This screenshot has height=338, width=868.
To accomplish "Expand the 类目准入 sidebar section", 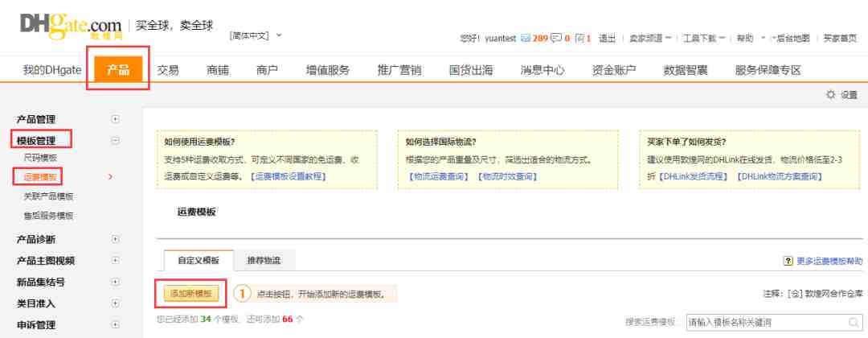I will tap(115, 303).
